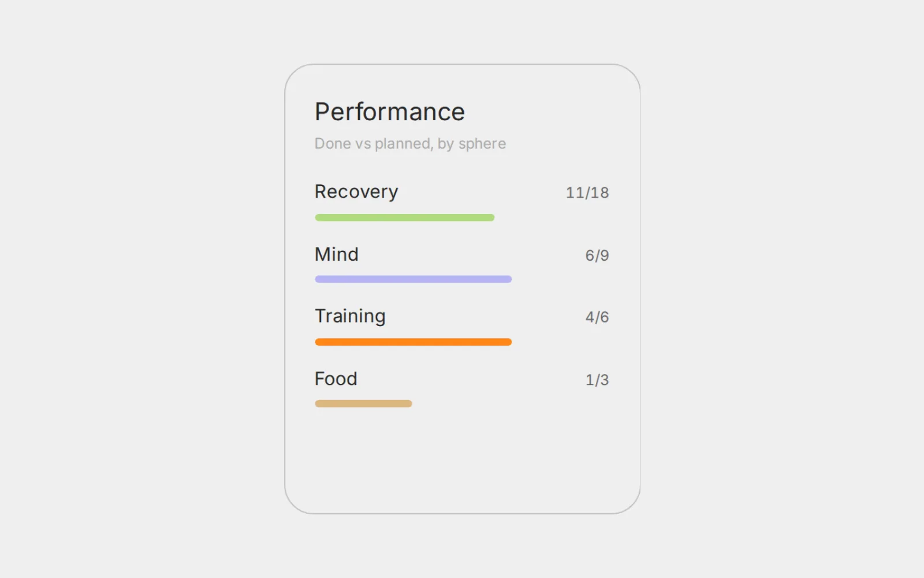Open the Food sphere row
Viewport: 924px width, 578px height.
[x=462, y=388]
